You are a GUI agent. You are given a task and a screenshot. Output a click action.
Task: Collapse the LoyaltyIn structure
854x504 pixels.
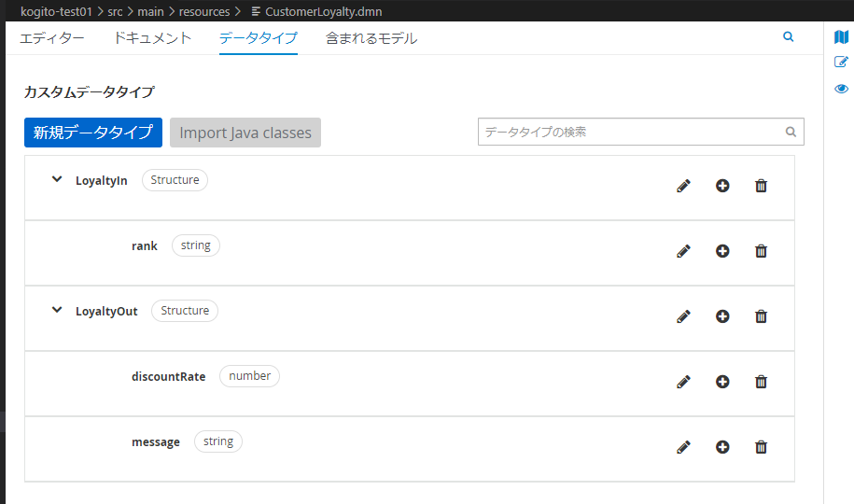tap(57, 179)
